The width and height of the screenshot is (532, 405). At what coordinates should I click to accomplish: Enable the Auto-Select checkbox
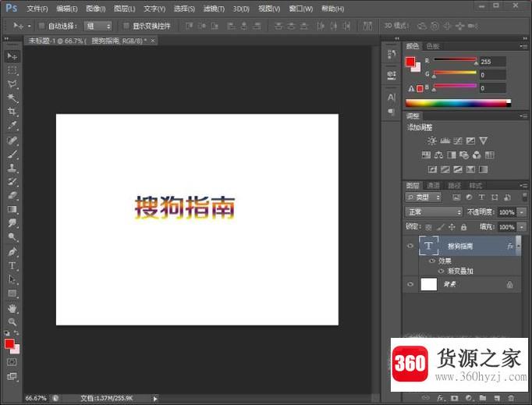tap(41, 26)
